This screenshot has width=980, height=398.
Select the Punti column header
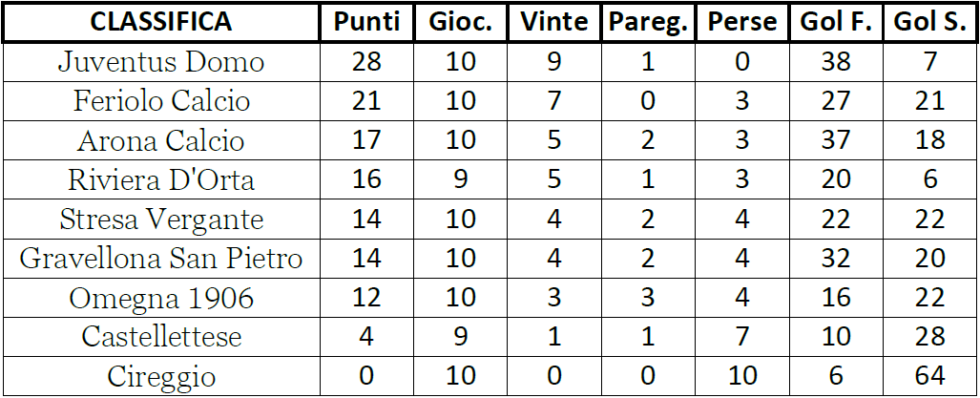click(x=366, y=23)
